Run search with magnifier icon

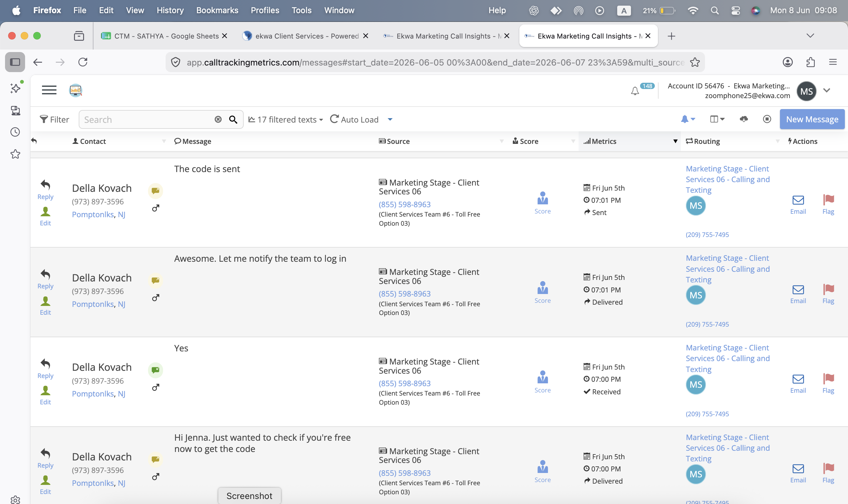[x=233, y=119]
